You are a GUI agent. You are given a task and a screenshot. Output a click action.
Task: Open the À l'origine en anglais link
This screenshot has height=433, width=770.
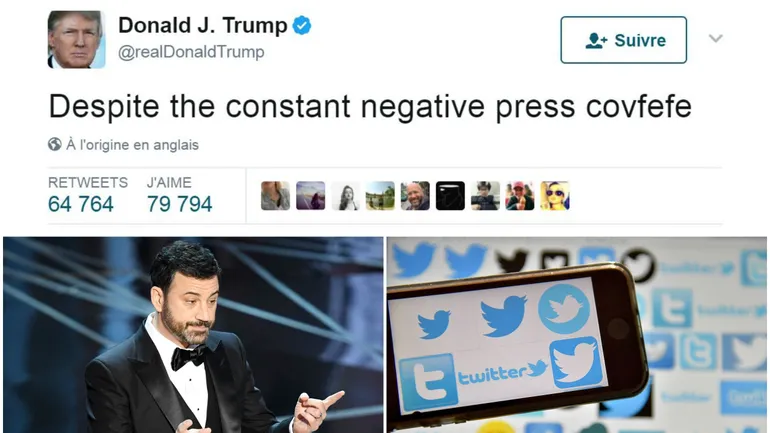[133, 145]
